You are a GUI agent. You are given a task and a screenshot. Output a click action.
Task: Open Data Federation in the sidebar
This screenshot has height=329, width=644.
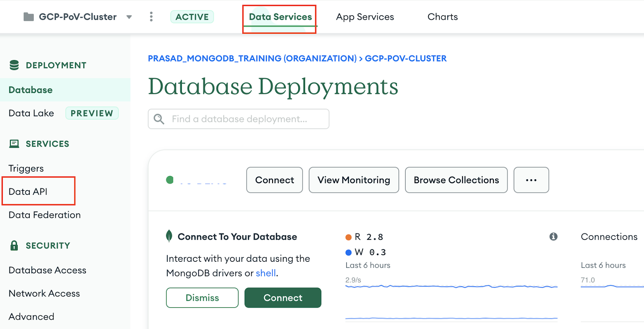click(x=45, y=215)
